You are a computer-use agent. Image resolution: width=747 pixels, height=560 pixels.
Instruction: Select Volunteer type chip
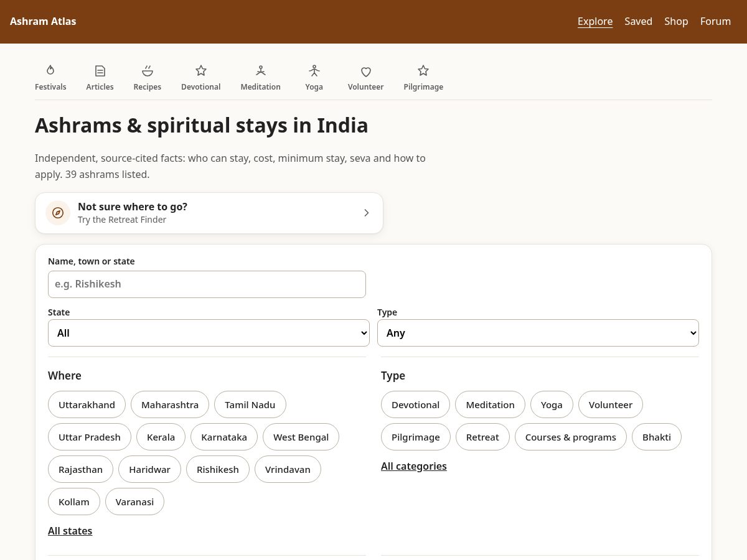tap(611, 404)
